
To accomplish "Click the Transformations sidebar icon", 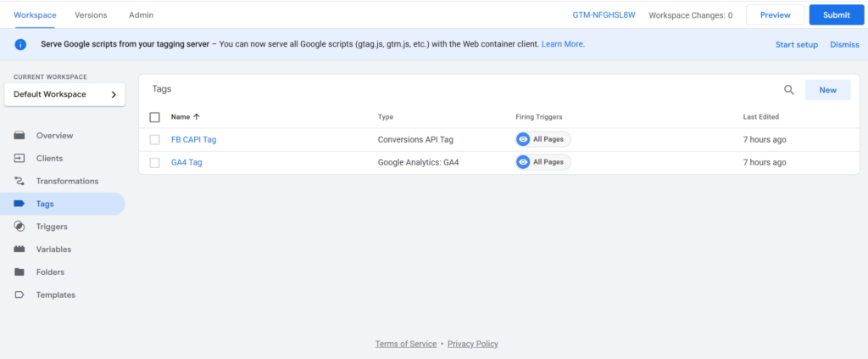I will pos(19,181).
